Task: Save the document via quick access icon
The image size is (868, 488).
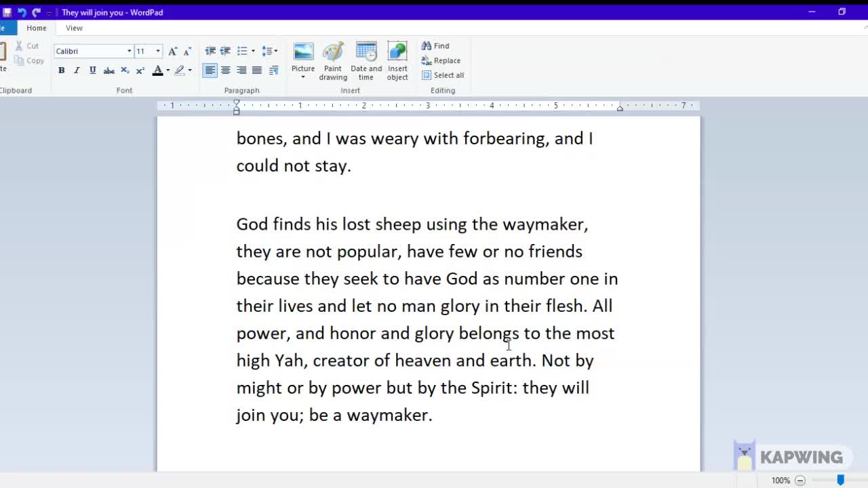Action: point(7,12)
